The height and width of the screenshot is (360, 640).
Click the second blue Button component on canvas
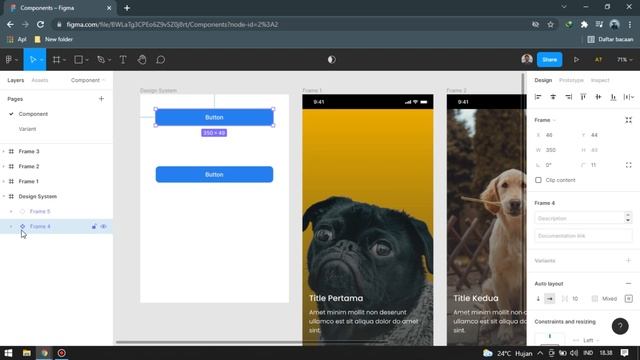(214, 174)
